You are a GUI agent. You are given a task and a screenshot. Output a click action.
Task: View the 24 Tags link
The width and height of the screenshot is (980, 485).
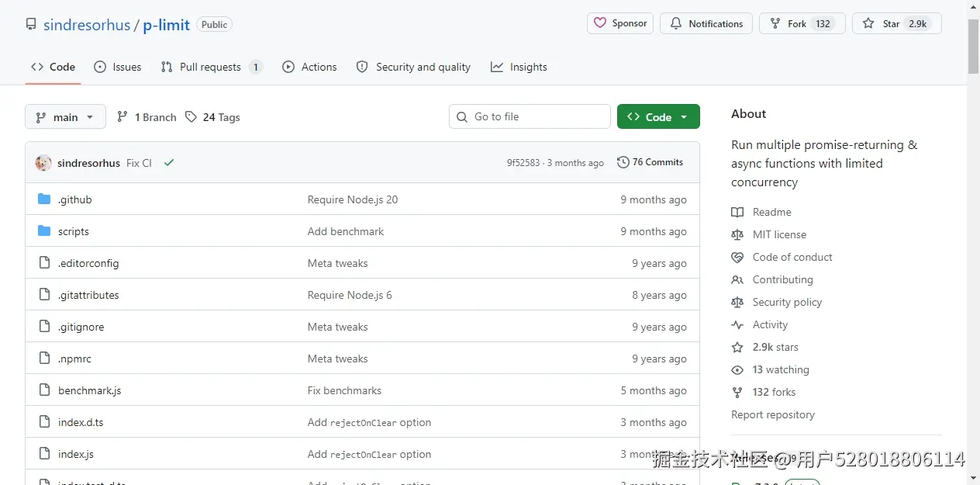pyautogui.click(x=212, y=117)
